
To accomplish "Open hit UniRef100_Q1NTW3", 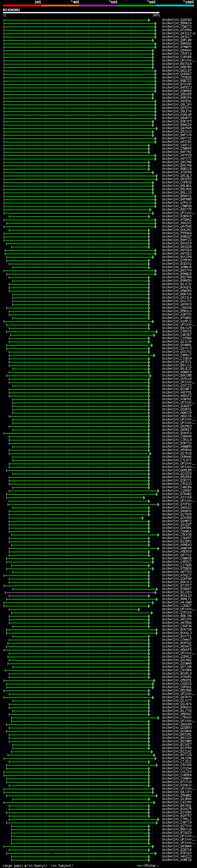I will [177, 20].
